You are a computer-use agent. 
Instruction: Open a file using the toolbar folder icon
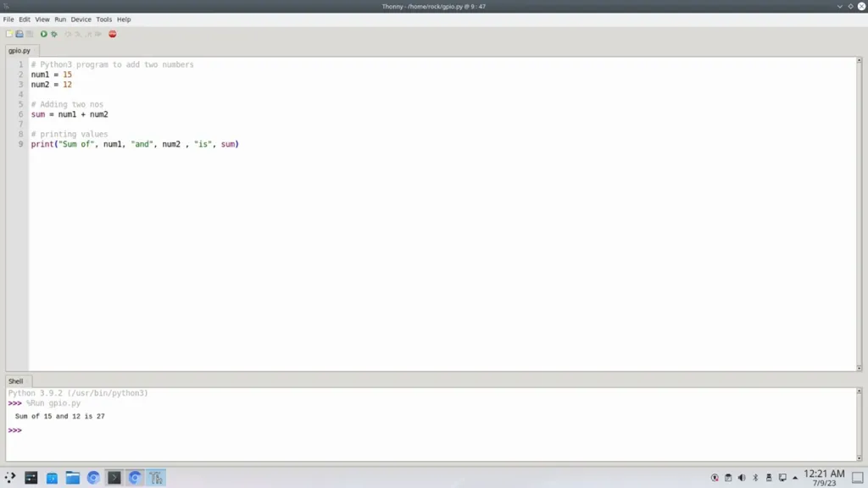[19, 34]
